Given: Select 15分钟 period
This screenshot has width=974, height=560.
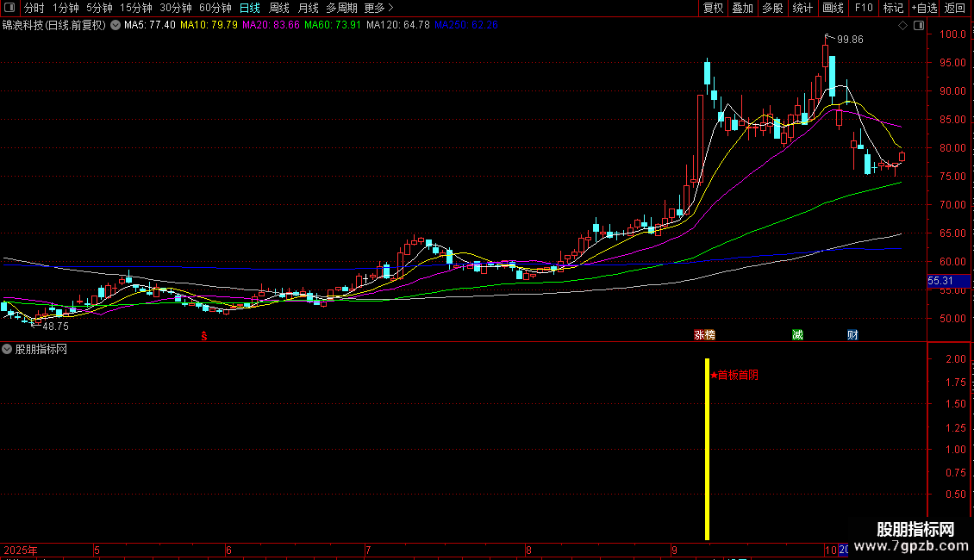Looking at the screenshot, I should coord(135,8).
